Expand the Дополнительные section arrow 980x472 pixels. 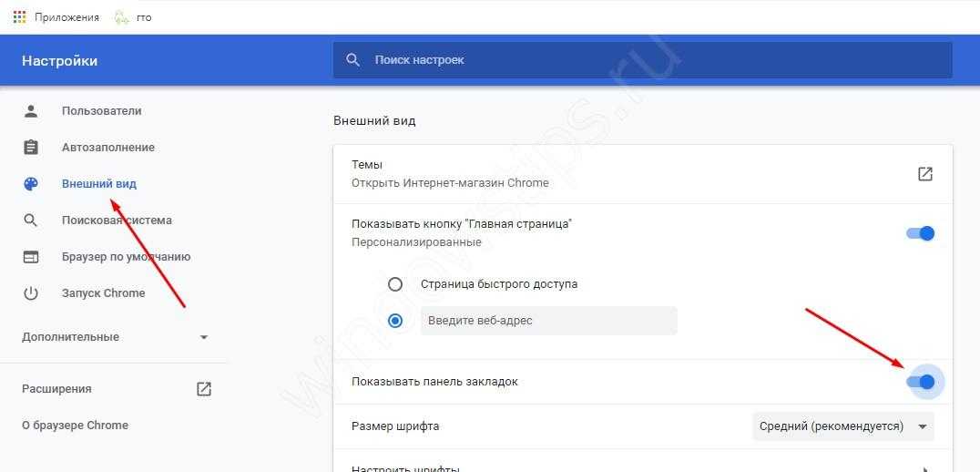(204, 337)
